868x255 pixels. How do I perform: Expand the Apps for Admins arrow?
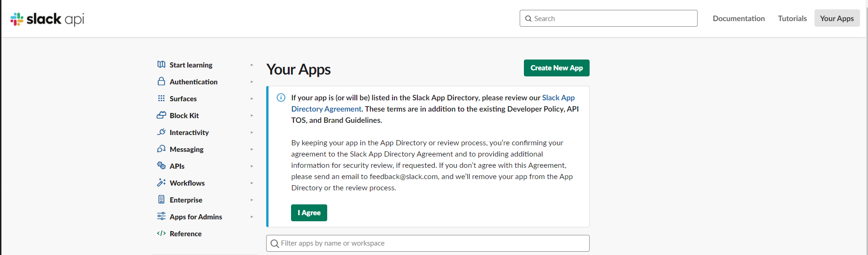[x=252, y=217]
